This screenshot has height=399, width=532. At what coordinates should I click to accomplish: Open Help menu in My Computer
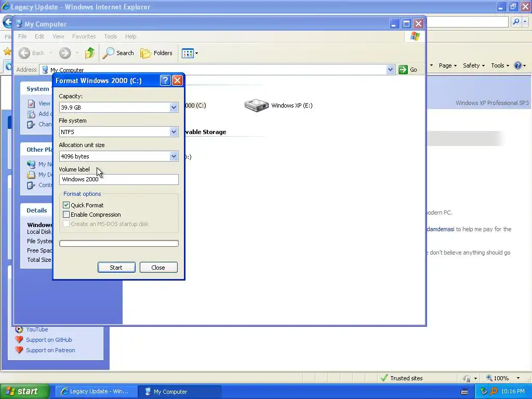click(130, 36)
